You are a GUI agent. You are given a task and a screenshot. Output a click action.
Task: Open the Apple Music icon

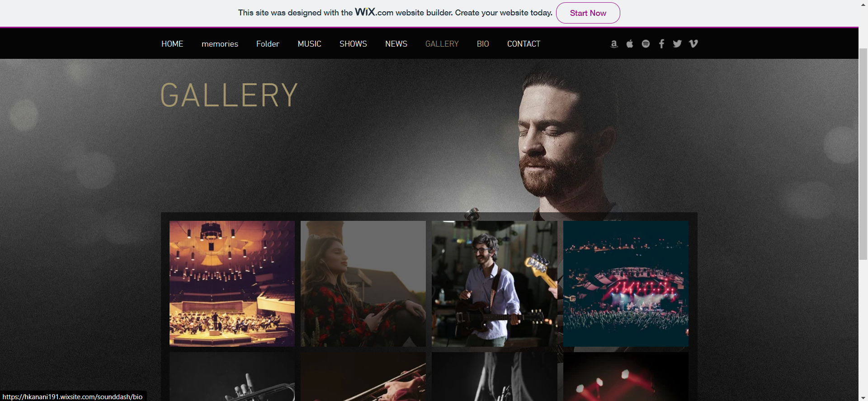click(x=630, y=44)
